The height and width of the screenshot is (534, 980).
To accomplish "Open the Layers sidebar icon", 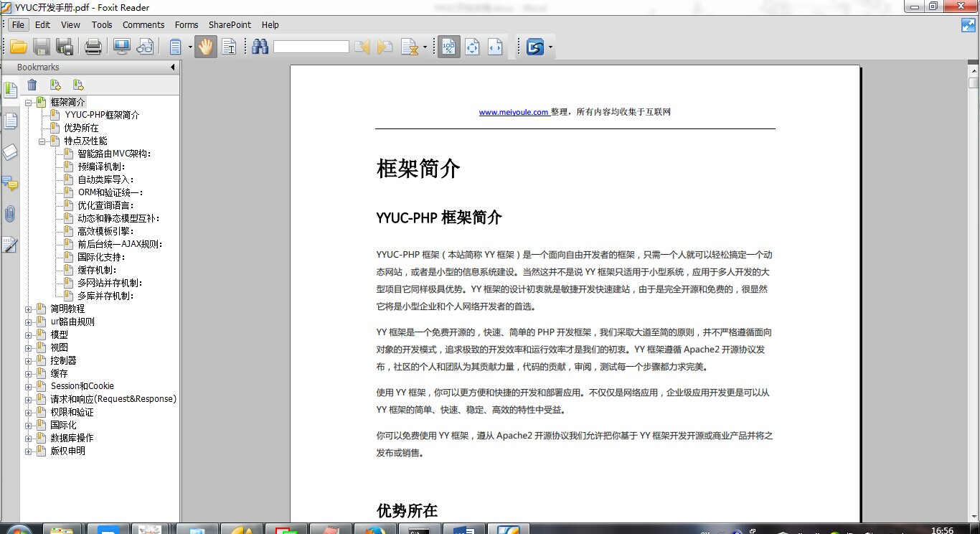I will point(10,152).
